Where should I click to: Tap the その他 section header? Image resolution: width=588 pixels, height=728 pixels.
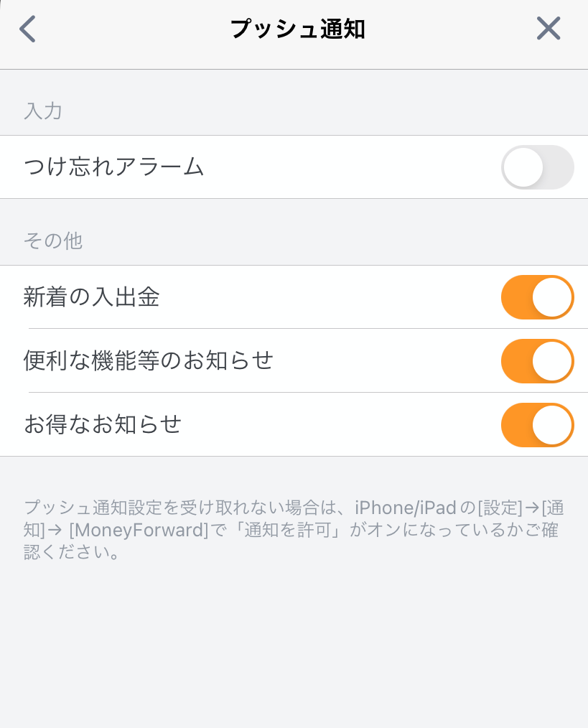point(53,241)
